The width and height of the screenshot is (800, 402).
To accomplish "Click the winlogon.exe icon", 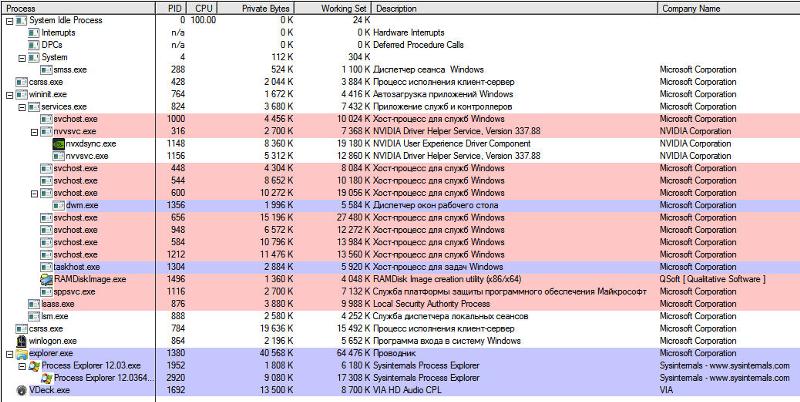I will click(x=21, y=341).
